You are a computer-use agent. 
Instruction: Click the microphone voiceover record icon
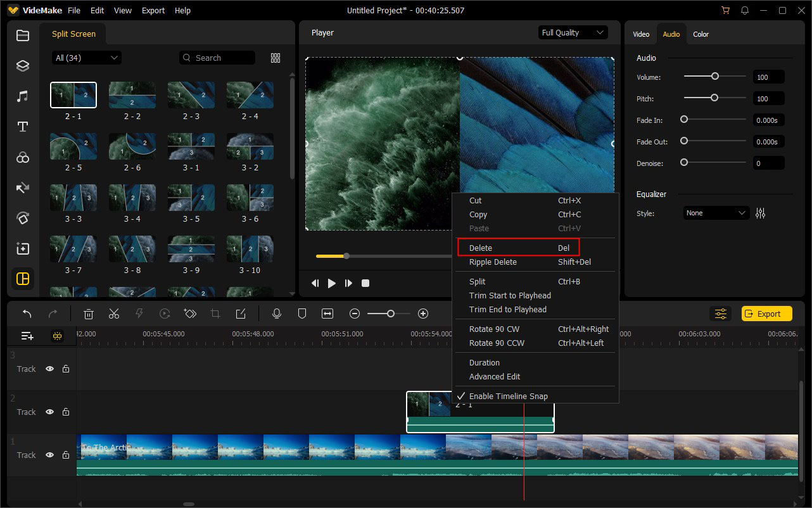point(276,314)
